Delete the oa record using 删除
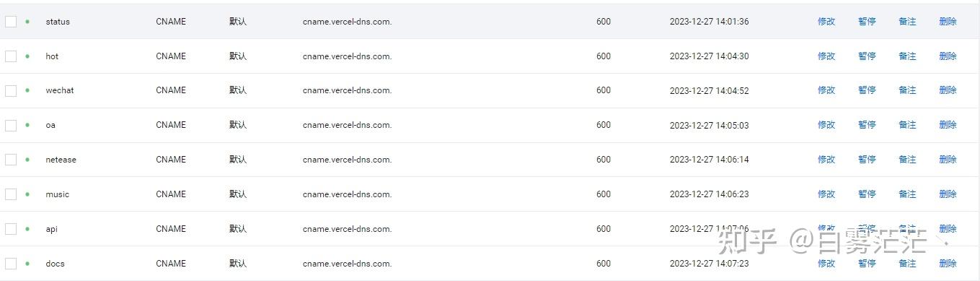 pos(948,125)
